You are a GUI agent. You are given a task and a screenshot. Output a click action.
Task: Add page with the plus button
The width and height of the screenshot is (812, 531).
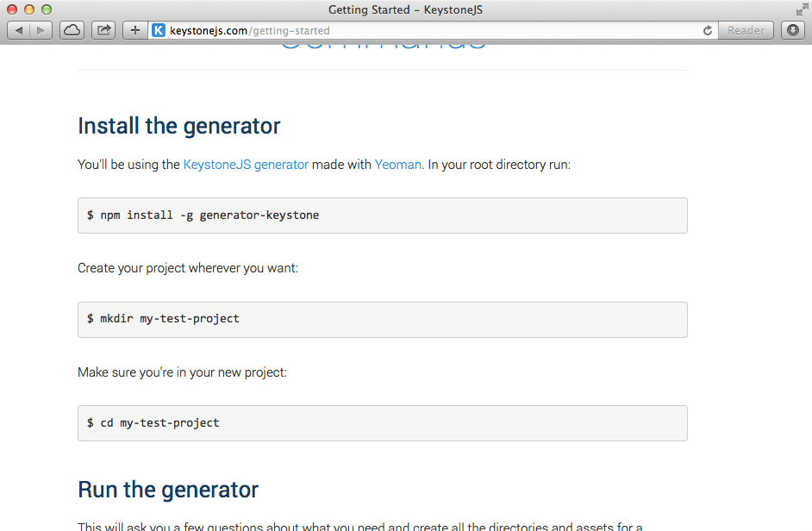point(135,30)
